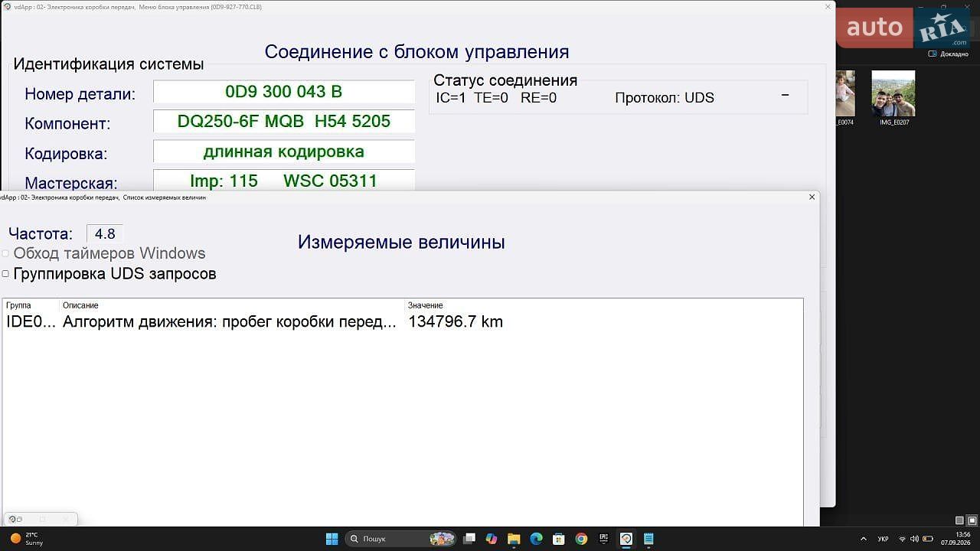
Task: Click the "Описание" column header
Action: click(x=232, y=305)
